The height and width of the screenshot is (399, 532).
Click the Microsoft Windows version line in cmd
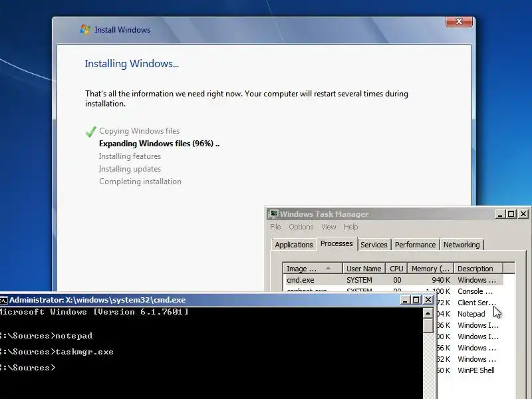click(94, 312)
